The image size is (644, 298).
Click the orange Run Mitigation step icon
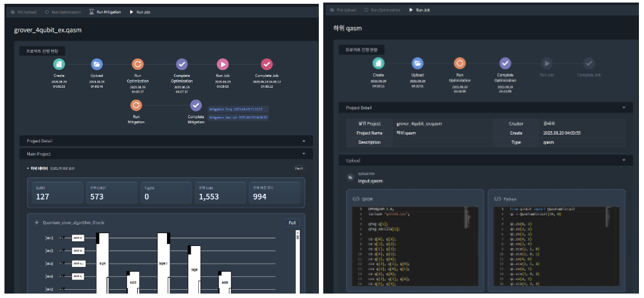[136, 105]
